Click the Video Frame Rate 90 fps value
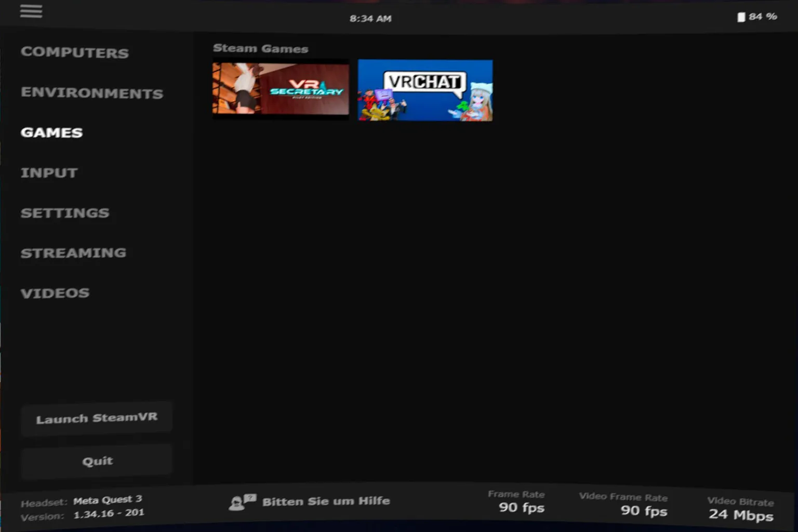Image resolution: width=798 pixels, height=532 pixels. pos(644,511)
